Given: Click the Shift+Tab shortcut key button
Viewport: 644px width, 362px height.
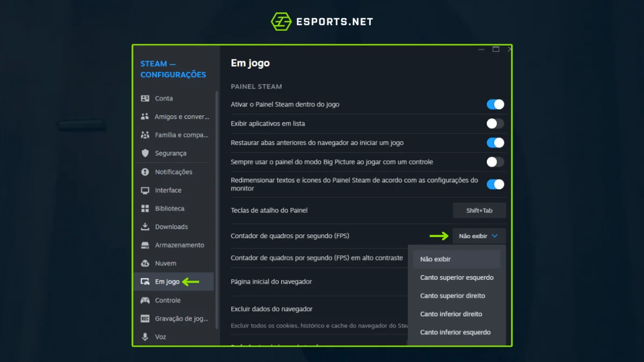Looking at the screenshot, I should [x=479, y=210].
